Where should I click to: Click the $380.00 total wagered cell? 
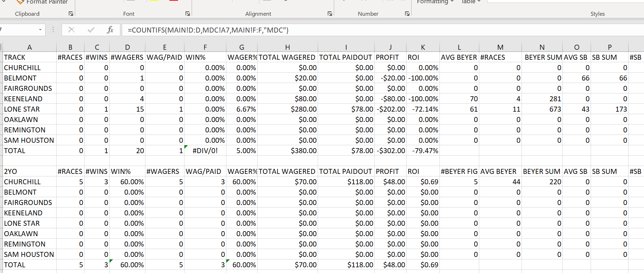click(x=287, y=151)
